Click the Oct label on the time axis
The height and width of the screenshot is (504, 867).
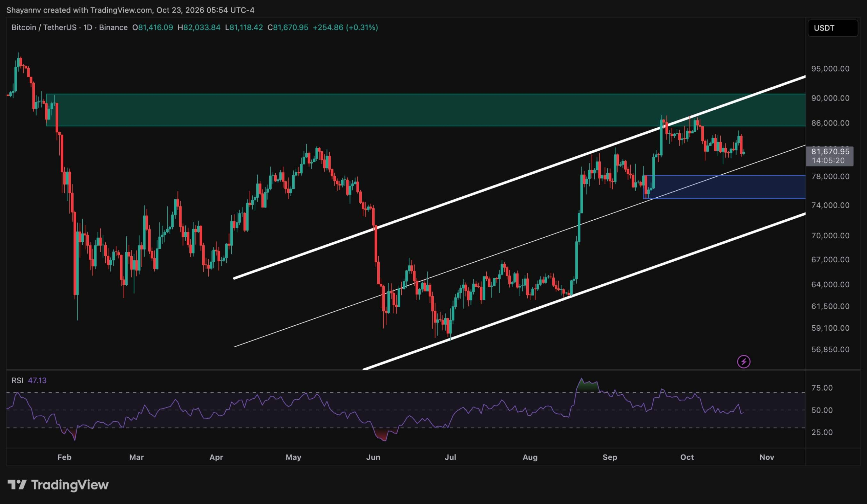point(687,457)
